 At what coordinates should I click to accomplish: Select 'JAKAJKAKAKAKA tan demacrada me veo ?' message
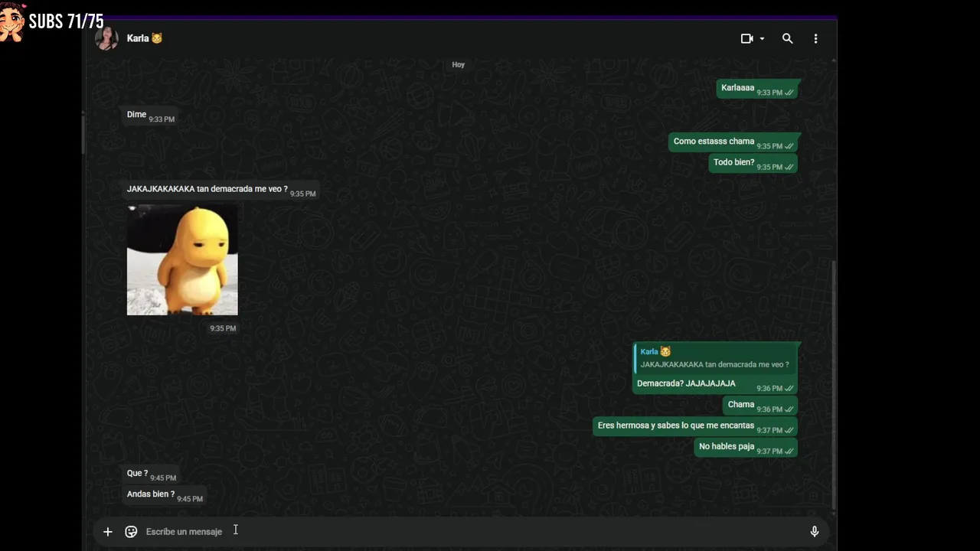point(220,190)
